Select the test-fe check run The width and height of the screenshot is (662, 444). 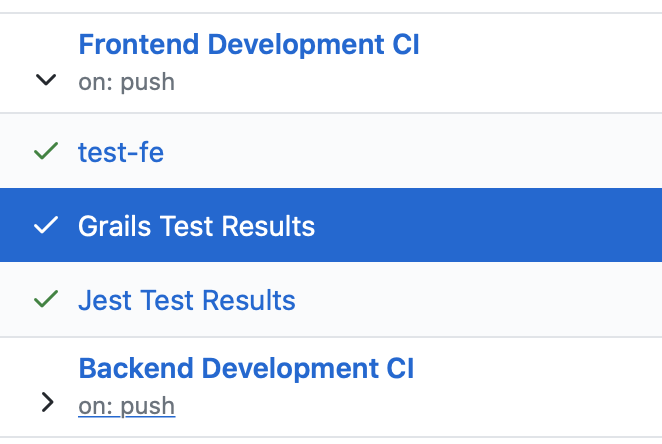pyautogui.click(x=121, y=152)
